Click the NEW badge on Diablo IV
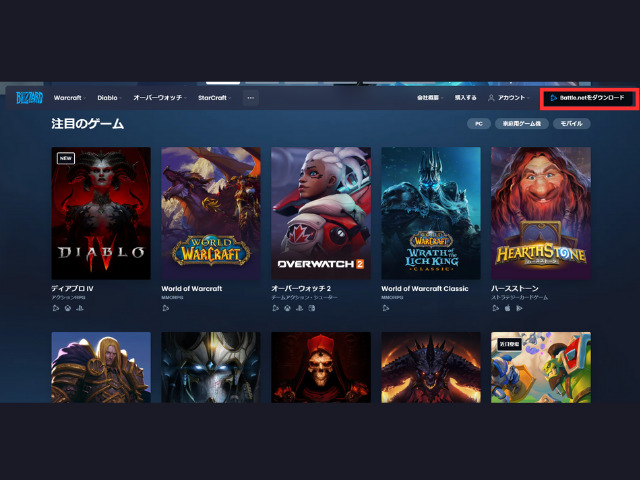Screen dimensions: 640x480 (66, 158)
